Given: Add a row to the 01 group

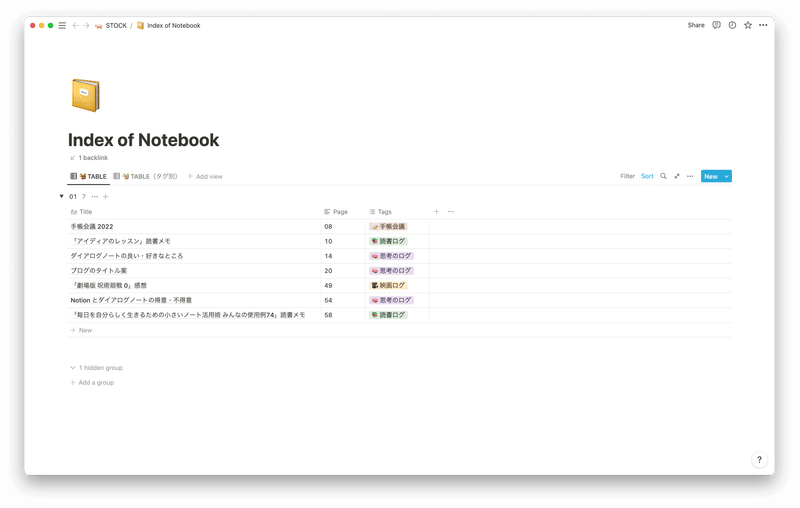Looking at the screenshot, I should tap(106, 196).
